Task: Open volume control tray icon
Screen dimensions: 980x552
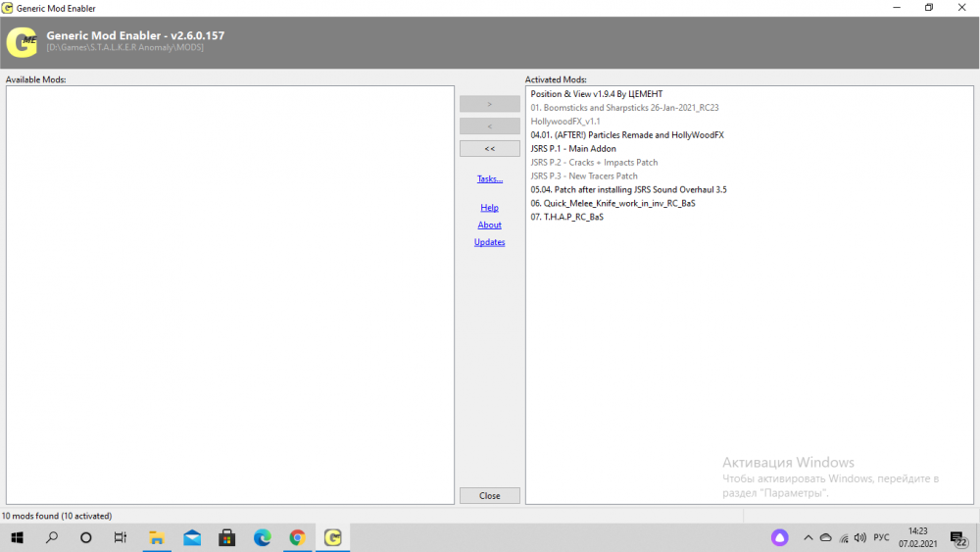Action: (x=860, y=537)
